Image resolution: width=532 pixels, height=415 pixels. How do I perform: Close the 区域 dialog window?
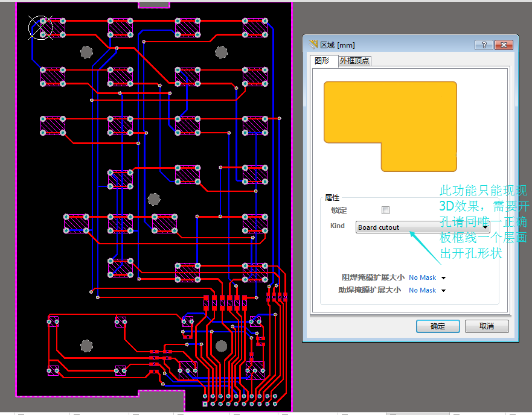[504, 45]
